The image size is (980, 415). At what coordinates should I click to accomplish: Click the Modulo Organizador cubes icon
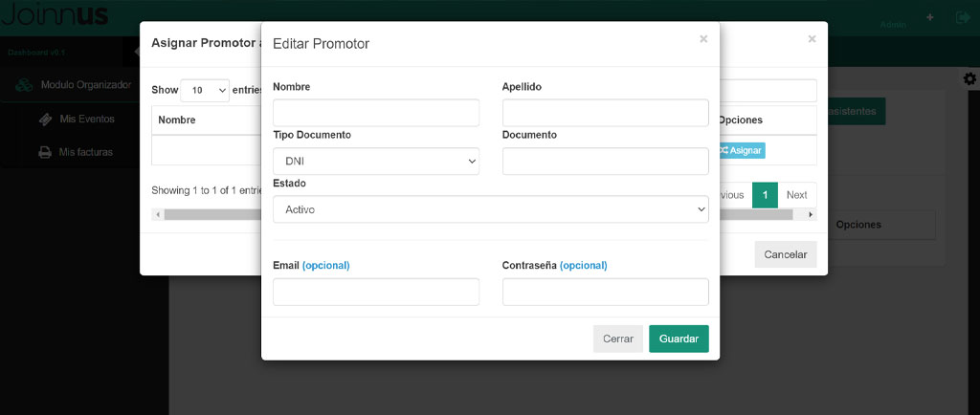pyautogui.click(x=24, y=85)
